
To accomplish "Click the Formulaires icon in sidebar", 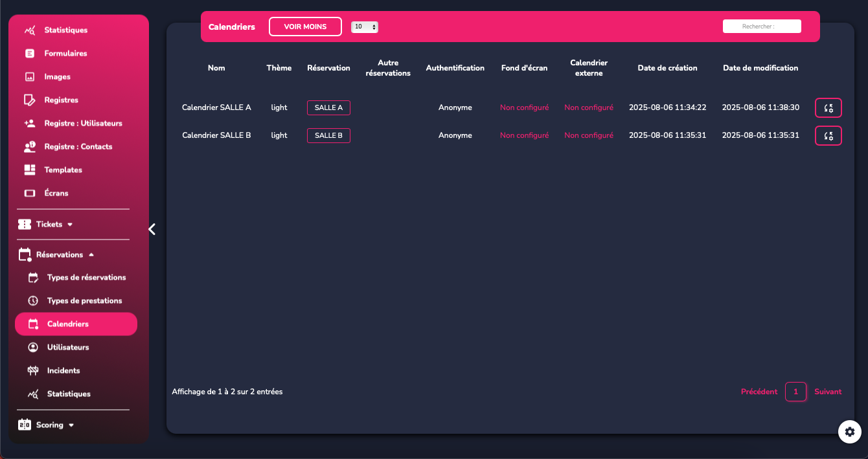I will click(x=29, y=54).
